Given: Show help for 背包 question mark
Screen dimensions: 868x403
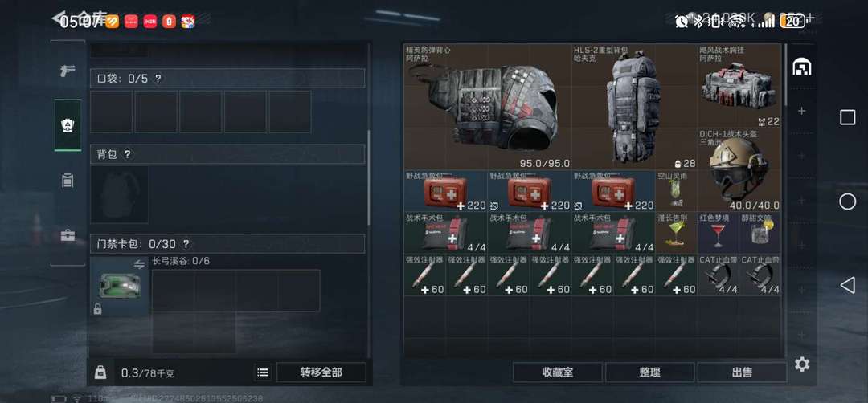Looking at the screenshot, I should (127, 154).
